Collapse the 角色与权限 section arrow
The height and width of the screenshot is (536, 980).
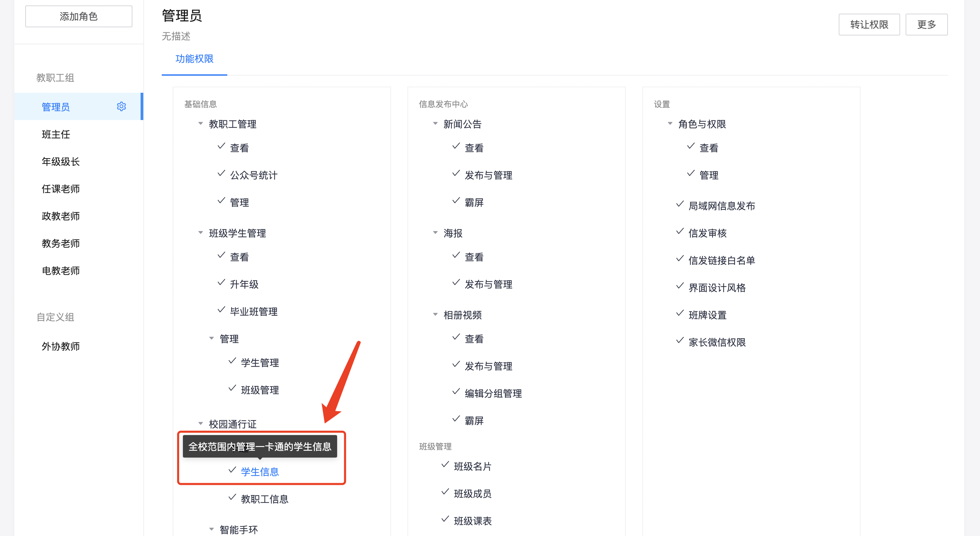point(670,123)
